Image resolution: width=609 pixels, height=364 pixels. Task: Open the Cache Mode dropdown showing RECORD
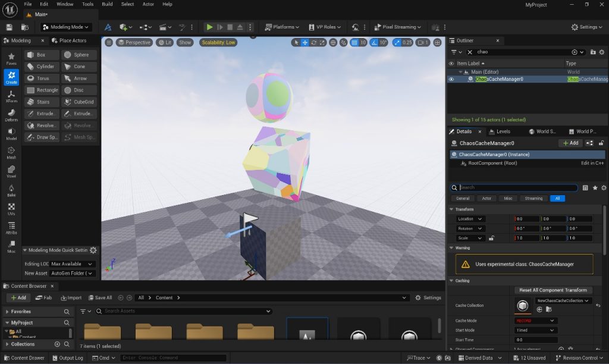pyautogui.click(x=535, y=321)
